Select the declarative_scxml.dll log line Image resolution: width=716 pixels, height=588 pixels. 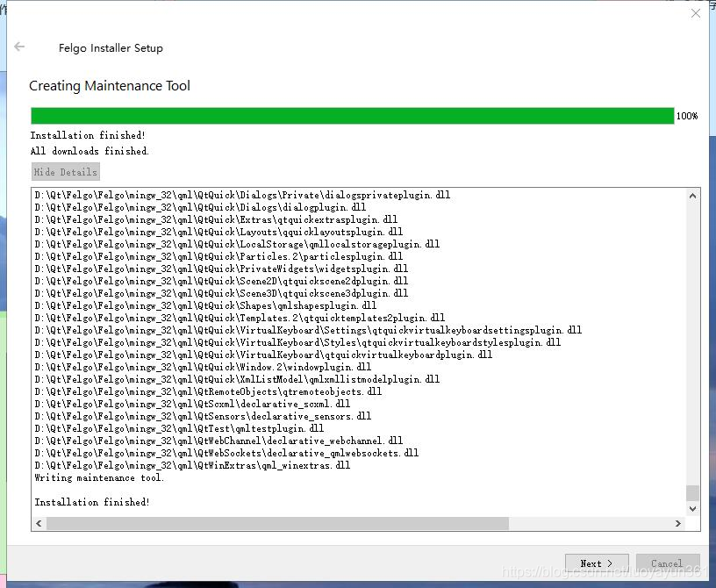pyautogui.click(x=192, y=404)
